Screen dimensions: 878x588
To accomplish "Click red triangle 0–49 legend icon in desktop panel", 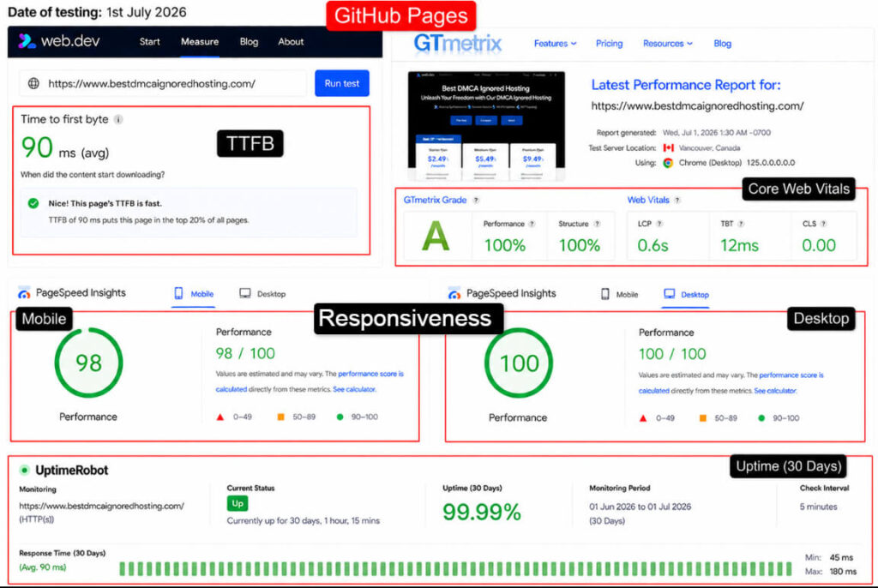I will pyautogui.click(x=643, y=418).
